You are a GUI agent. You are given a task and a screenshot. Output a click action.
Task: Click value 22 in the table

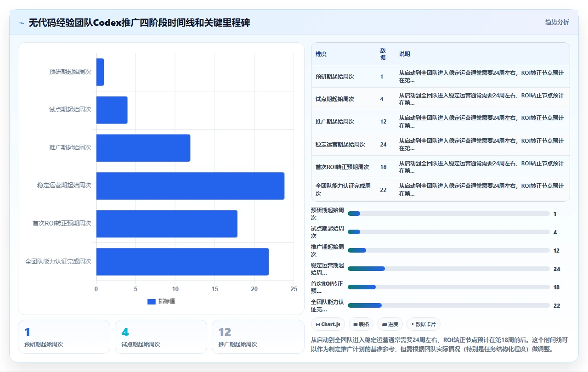384,190
